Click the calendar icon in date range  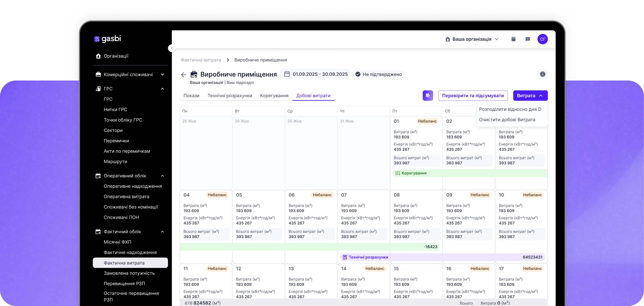pos(287,74)
